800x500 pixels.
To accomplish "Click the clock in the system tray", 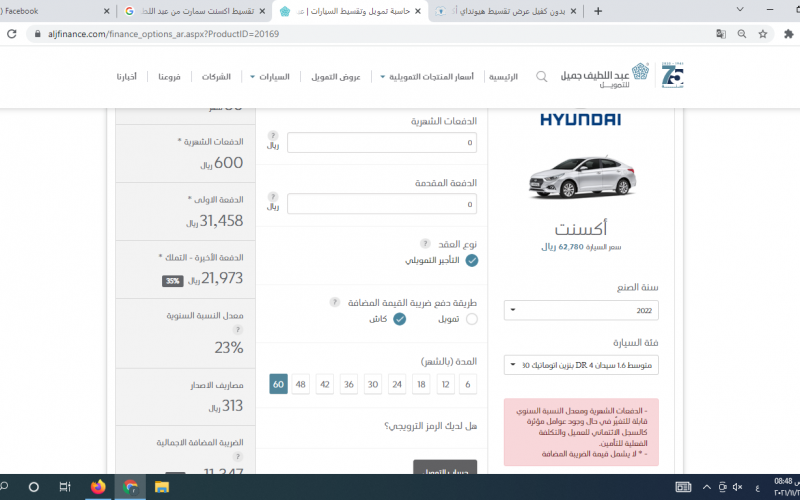I will click(786, 487).
